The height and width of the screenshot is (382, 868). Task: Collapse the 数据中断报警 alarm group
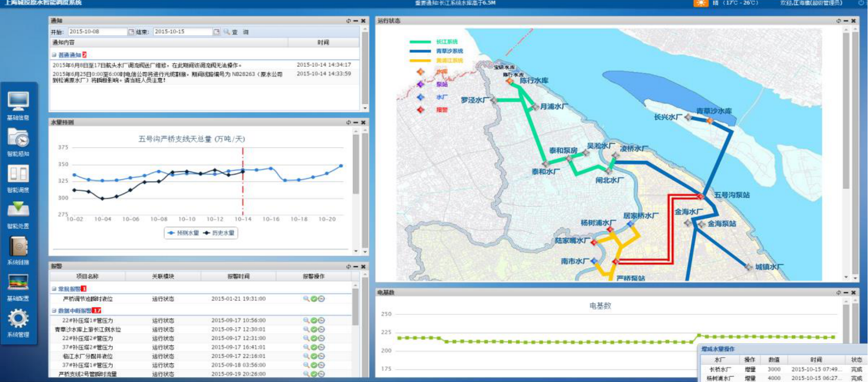54,311
